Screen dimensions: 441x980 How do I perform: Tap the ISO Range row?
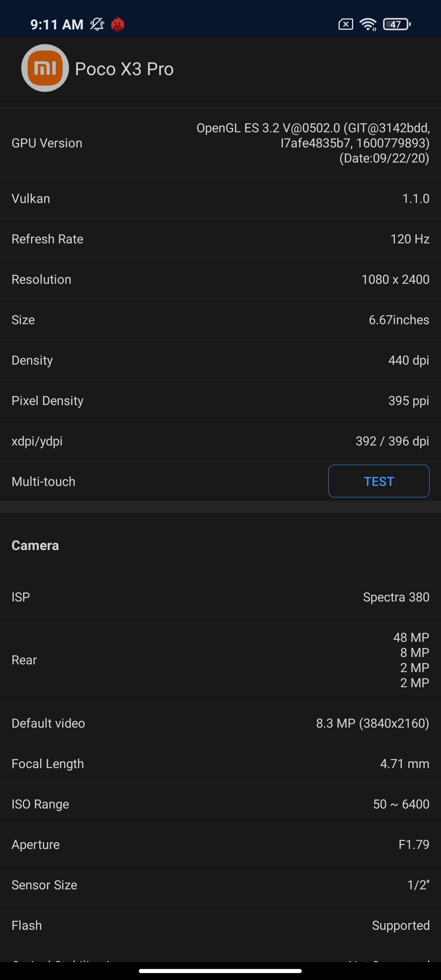220,804
